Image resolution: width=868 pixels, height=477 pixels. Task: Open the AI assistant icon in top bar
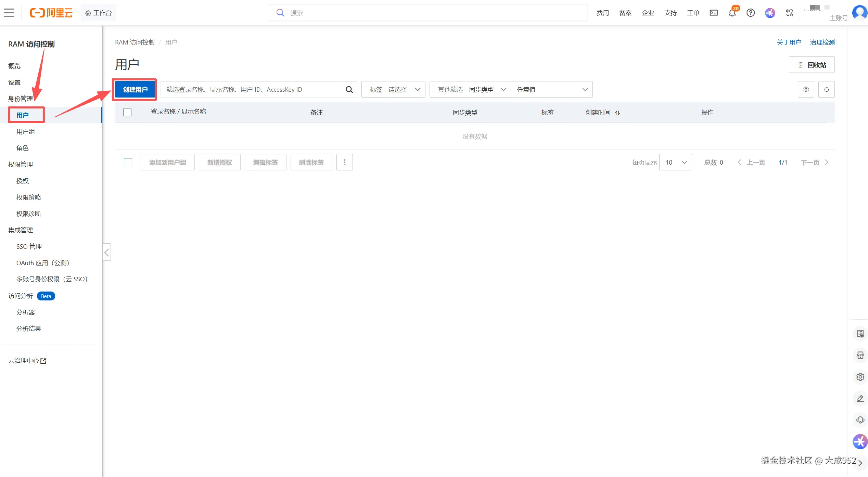pyautogui.click(x=770, y=13)
